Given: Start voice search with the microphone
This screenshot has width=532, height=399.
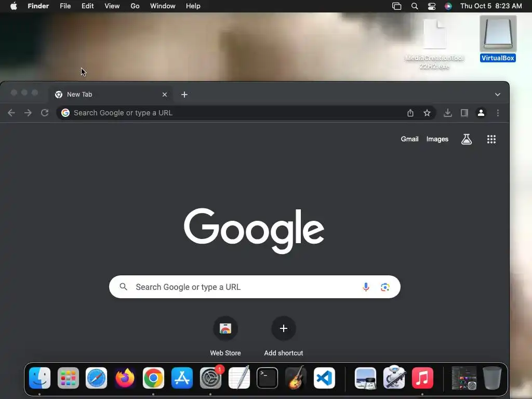Looking at the screenshot, I should 366,287.
